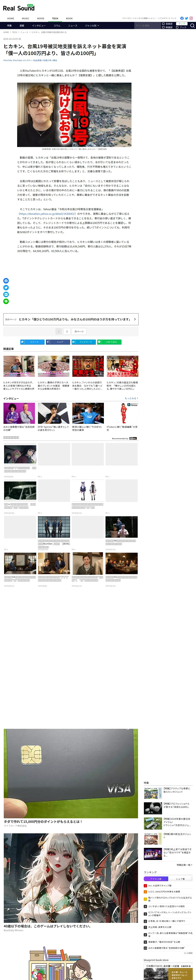Open the HOME tab
Image resolution: width=196 pixels, height=980 pixels.
[11, 18]
